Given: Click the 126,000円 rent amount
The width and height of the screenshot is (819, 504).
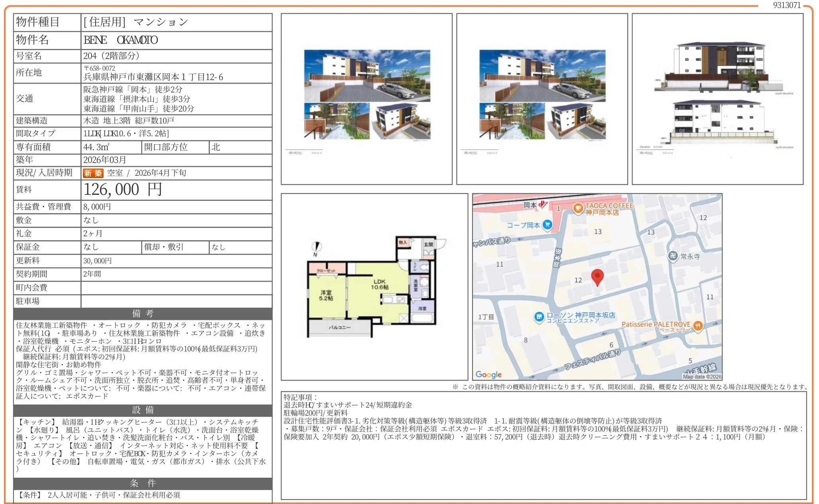Looking at the screenshot, I should pyautogui.click(x=122, y=190).
